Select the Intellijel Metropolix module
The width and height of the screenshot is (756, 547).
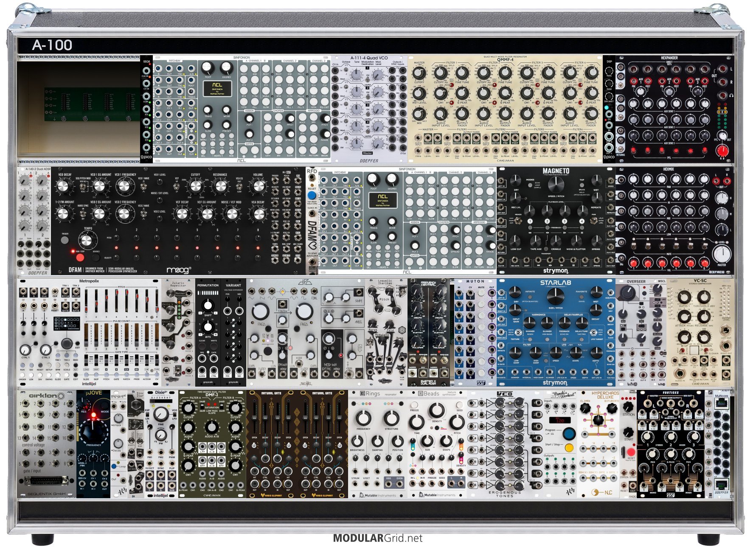(x=89, y=332)
